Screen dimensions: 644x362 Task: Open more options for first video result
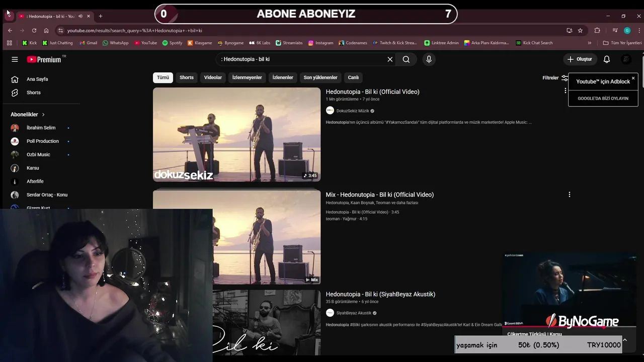click(566, 90)
